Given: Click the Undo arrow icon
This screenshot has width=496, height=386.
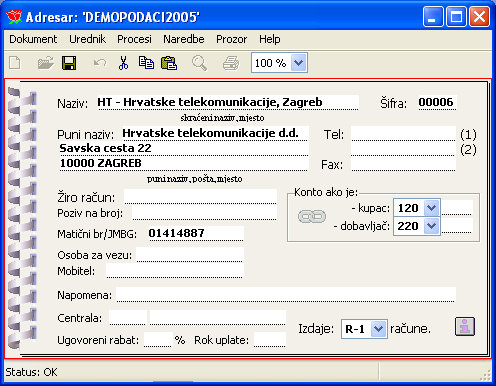Looking at the screenshot, I should click(x=100, y=63).
